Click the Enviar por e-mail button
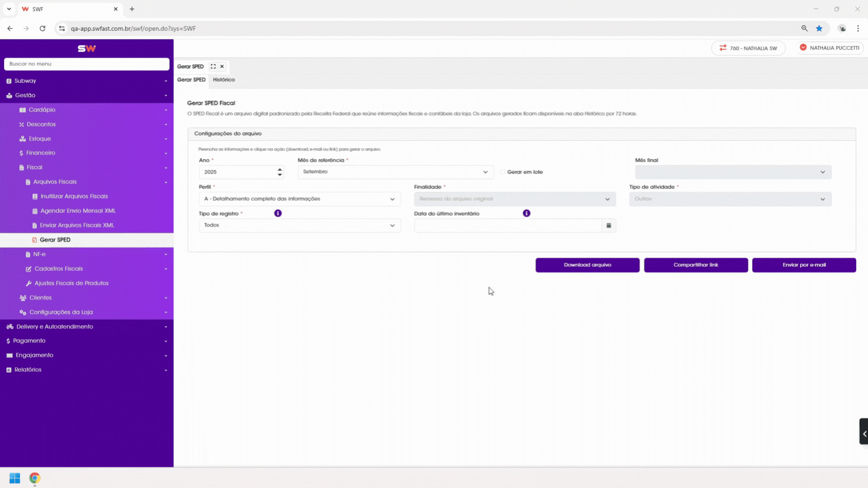Viewport: 868px width, 488px height. (x=804, y=265)
